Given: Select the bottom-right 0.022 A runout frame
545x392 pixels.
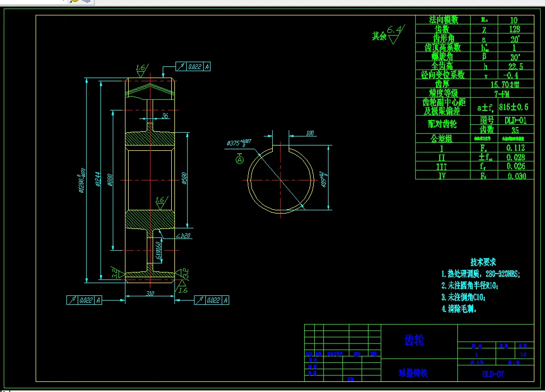Looking at the screenshot, I should click(212, 300).
